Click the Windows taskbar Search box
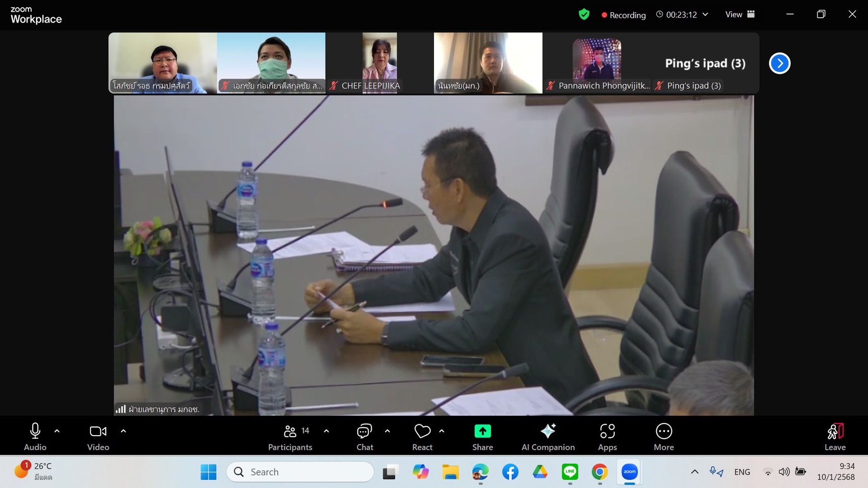Screen dimensions: 868x488 300,472
